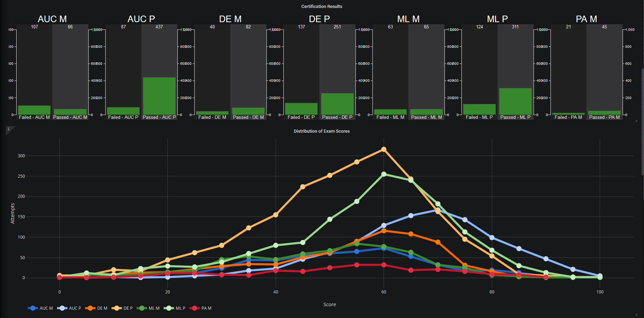The width and height of the screenshot is (644, 318).
Task: Click the Certification Results panel resize handle
Action: (636, 121)
